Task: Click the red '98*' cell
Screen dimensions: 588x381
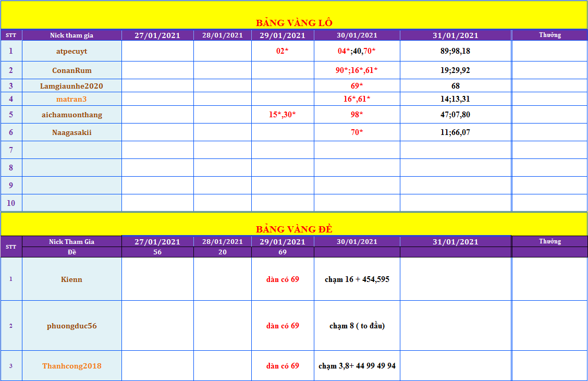Action: [357, 114]
